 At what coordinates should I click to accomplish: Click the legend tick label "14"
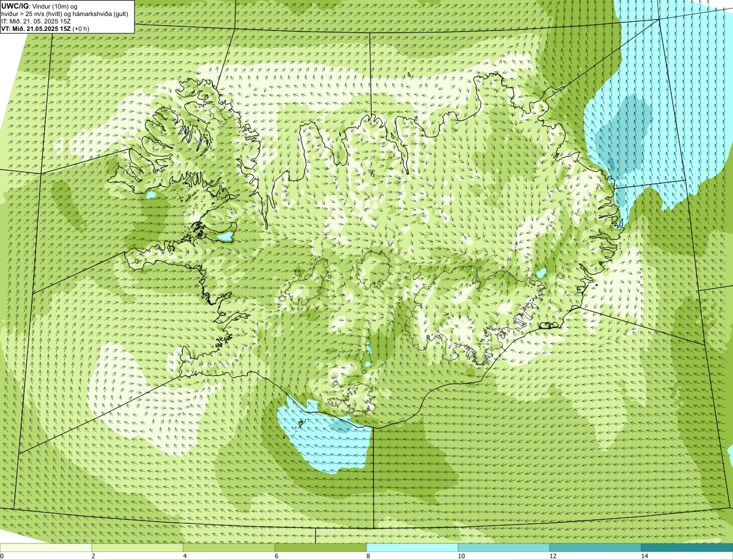click(x=644, y=556)
